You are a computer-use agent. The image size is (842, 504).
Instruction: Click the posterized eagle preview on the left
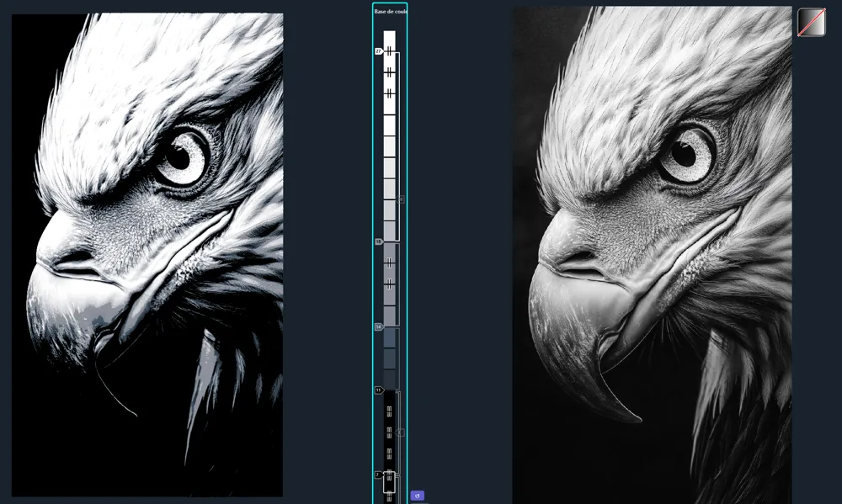[x=147, y=255]
